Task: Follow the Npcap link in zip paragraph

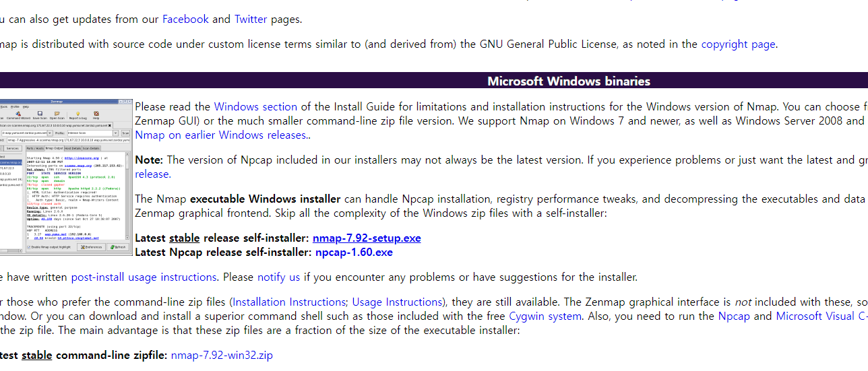Action: pos(735,316)
